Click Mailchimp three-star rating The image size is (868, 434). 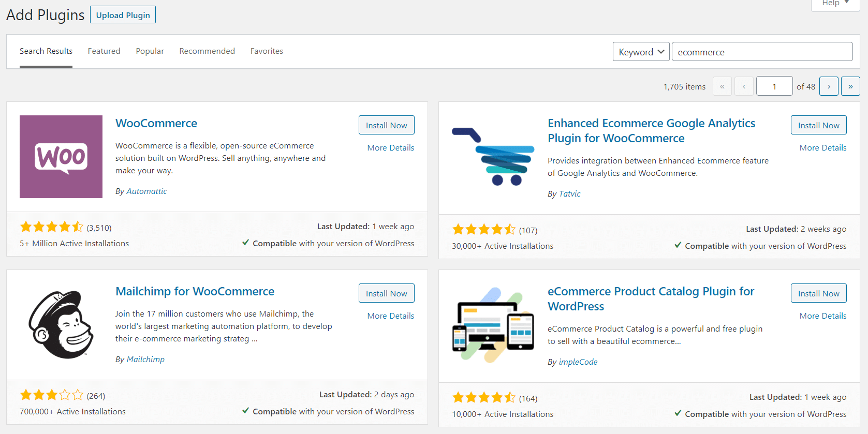coord(52,395)
